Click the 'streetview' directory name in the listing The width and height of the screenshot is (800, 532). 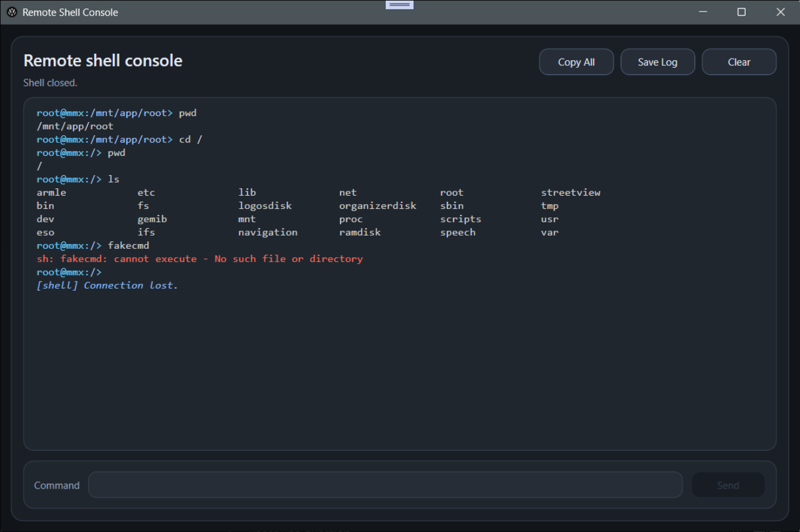[x=570, y=192]
